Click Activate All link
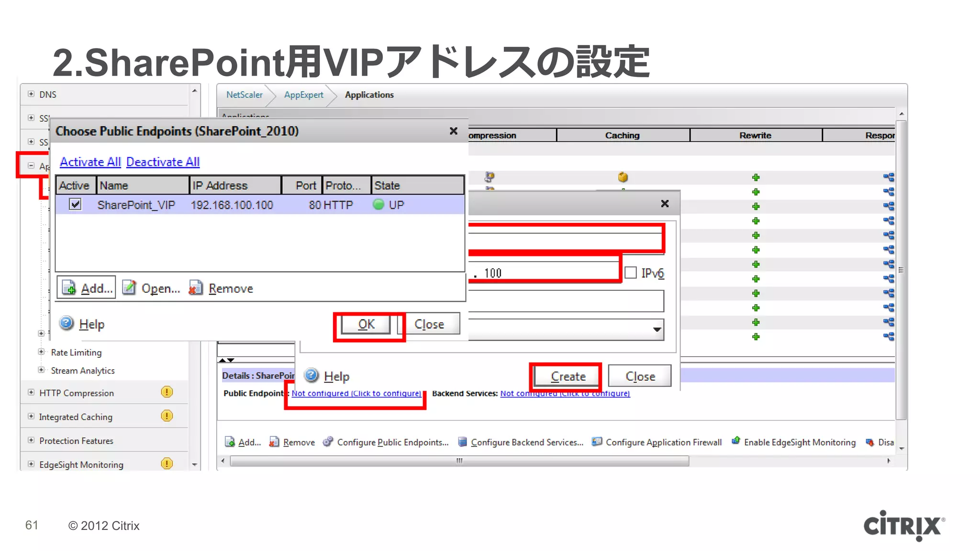The width and height of the screenshot is (980, 551). [90, 162]
